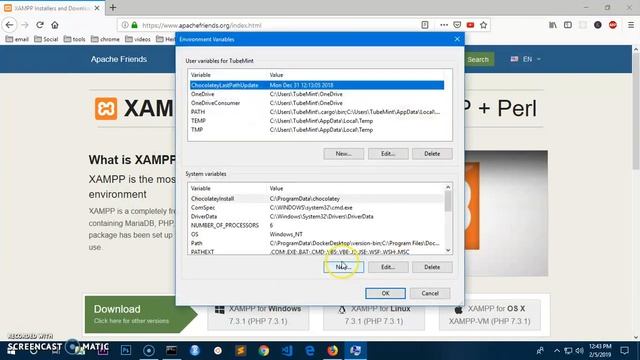Click the dark round extension icon in toolbar
640x360 pixels.
coord(598,25)
